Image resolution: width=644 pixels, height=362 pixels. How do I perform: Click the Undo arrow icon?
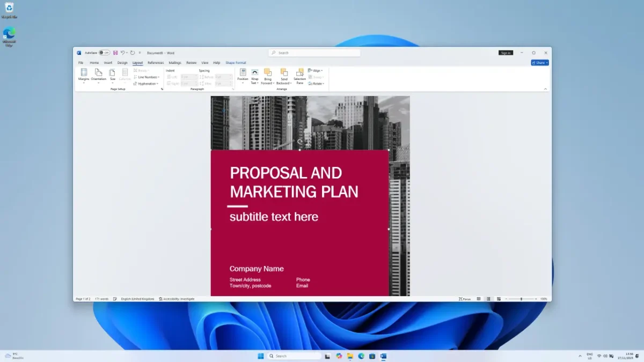122,53
